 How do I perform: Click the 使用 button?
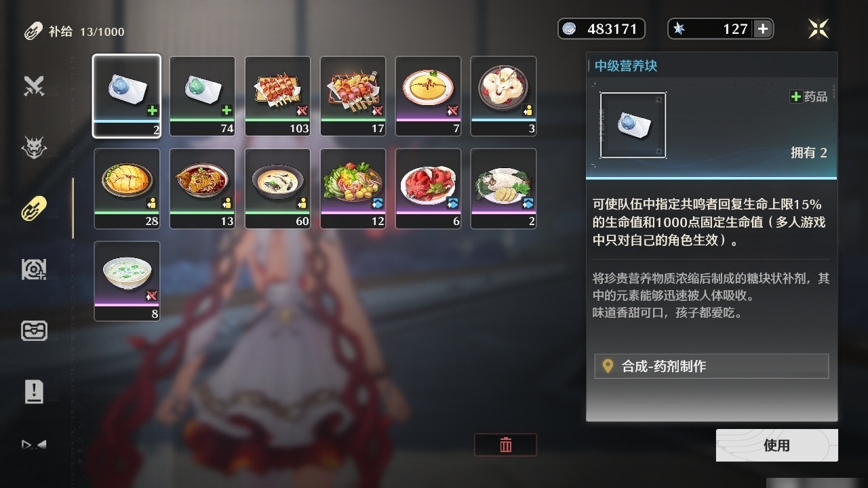[x=776, y=445]
